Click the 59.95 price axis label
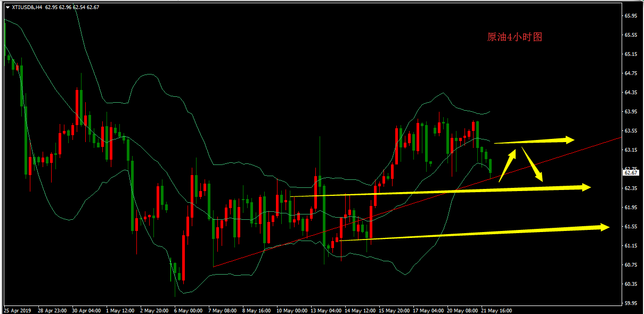The height and width of the screenshot is (314, 644). point(631,303)
